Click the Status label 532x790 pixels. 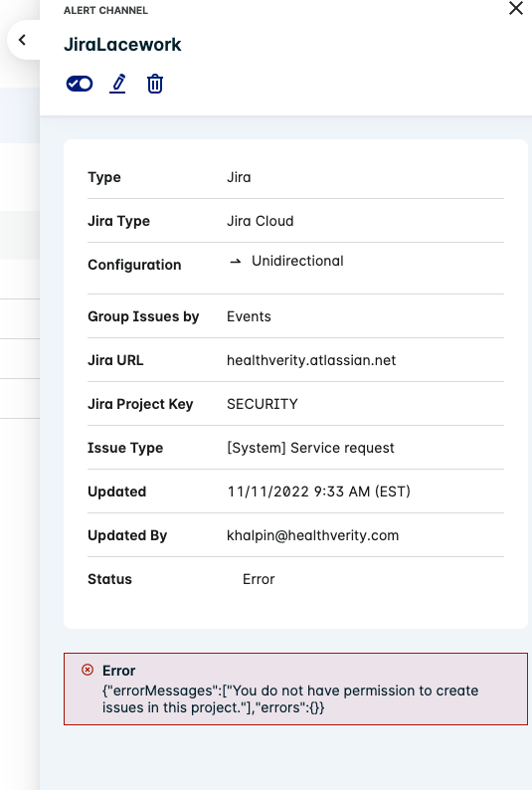109,579
